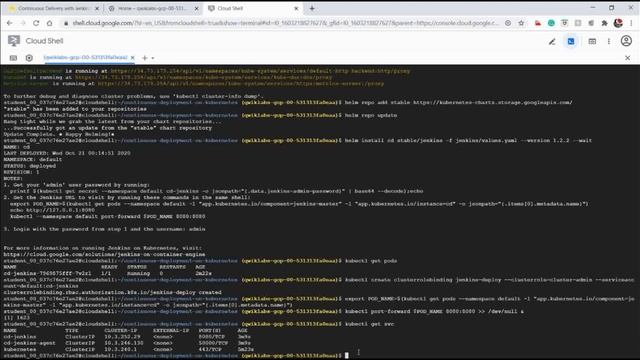The height and width of the screenshot is (360, 640).
Task: Select the qwiklabs-gcp-00 terminal session tab
Action: pos(85,58)
